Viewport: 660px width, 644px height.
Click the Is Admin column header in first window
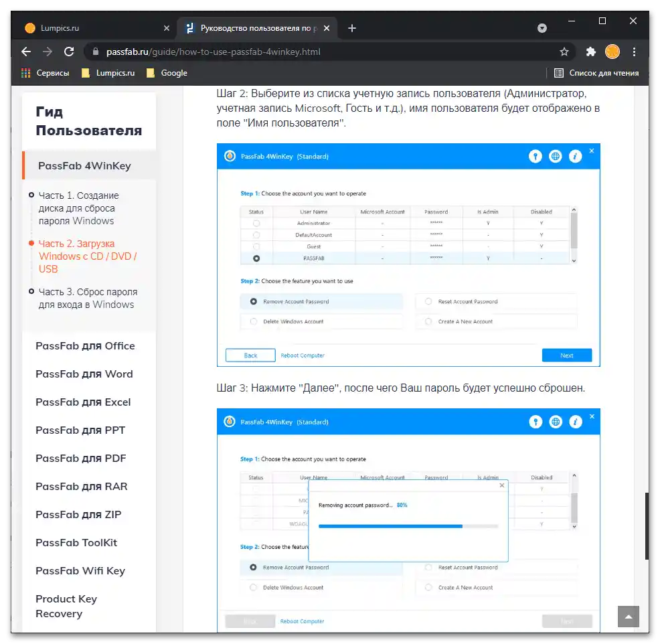[x=488, y=212]
